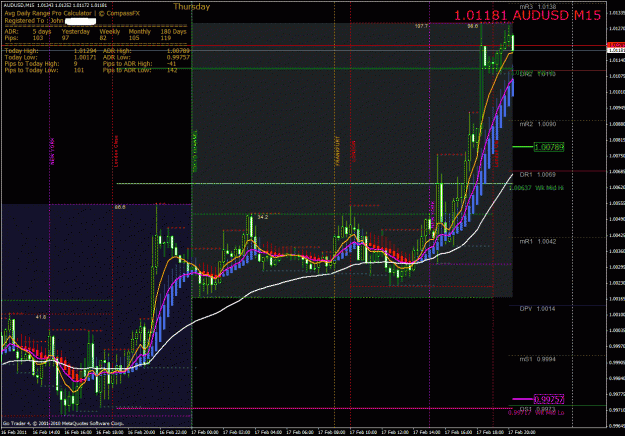Click the 'Today High:' label
The image size is (625, 436).
click(22, 51)
